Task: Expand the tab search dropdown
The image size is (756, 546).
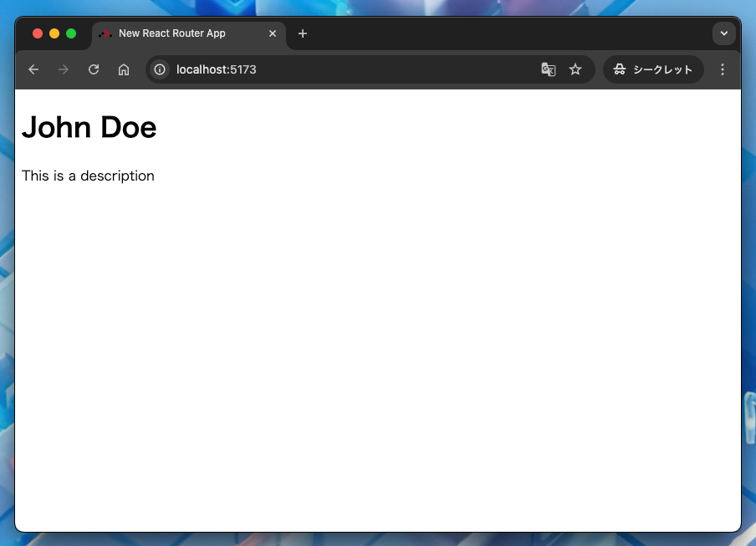Action: 723,33
